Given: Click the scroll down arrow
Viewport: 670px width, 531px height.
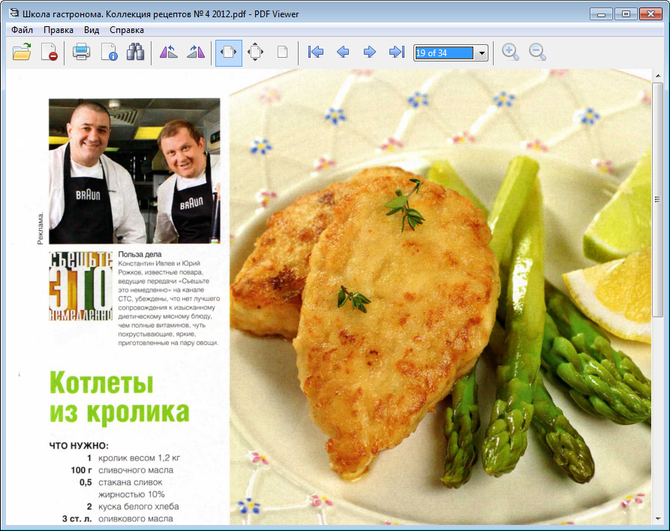Looking at the screenshot, I should (658, 519).
